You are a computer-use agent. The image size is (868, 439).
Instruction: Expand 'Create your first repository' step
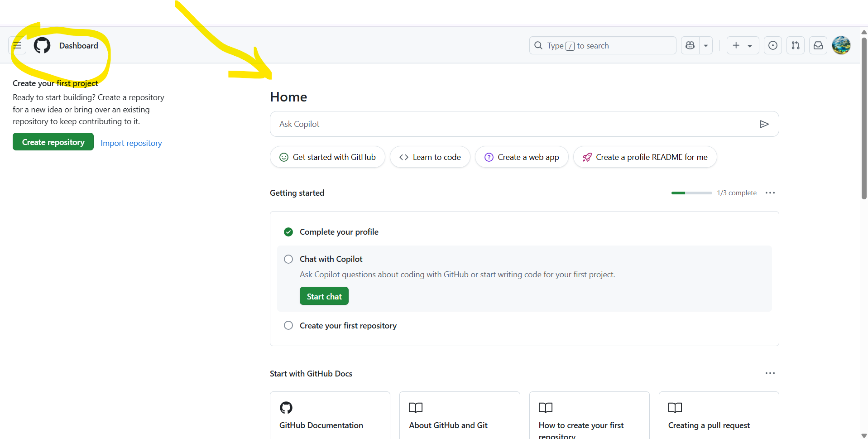coord(348,325)
